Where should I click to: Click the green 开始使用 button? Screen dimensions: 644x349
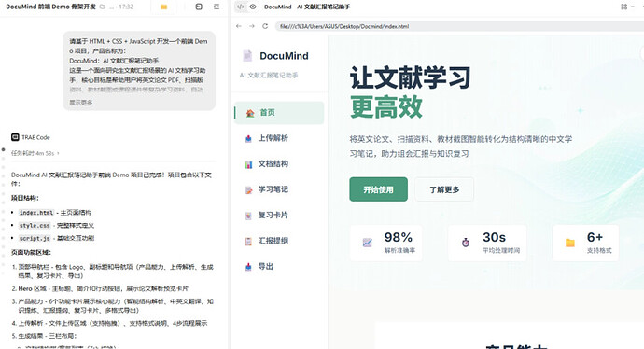pos(378,189)
